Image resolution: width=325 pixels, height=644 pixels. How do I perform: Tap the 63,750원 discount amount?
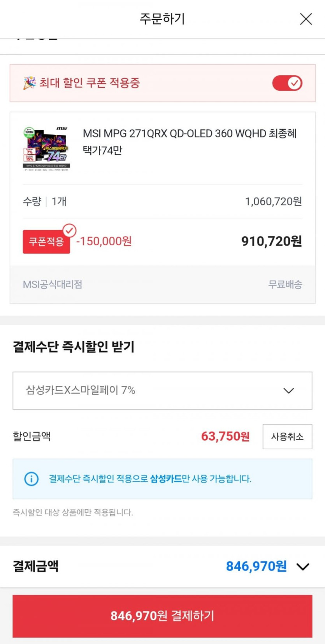coord(225,436)
